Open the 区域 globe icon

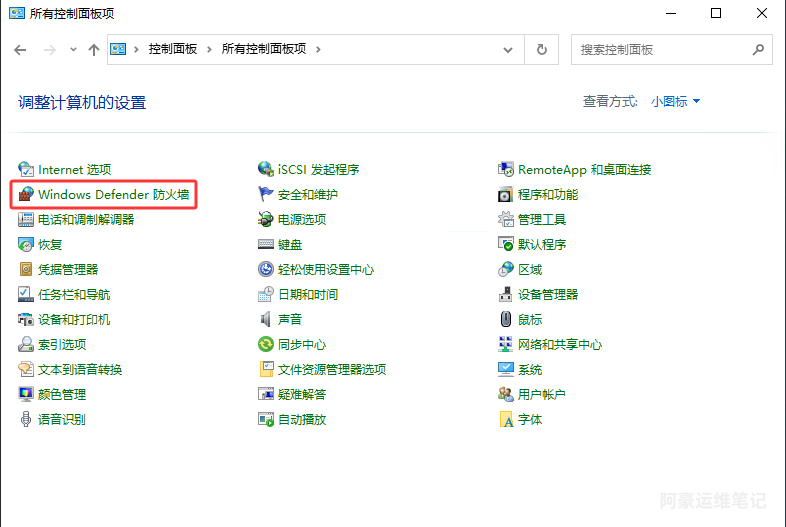click(x=506, y=269)
